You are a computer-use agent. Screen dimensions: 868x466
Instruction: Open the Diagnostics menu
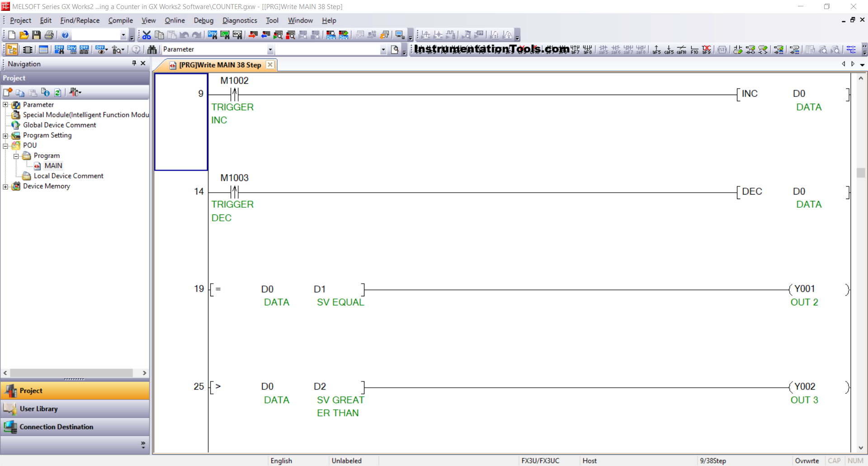pos(240,20)
